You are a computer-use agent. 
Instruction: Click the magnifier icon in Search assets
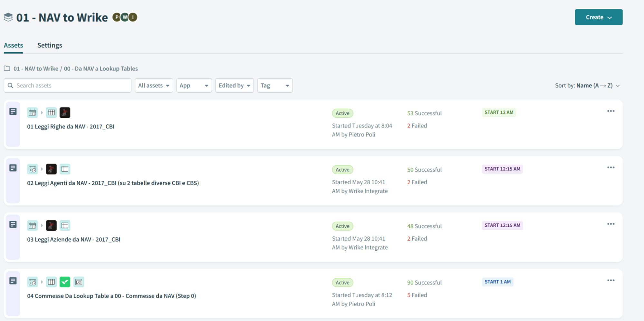click(x=10, y=85)
